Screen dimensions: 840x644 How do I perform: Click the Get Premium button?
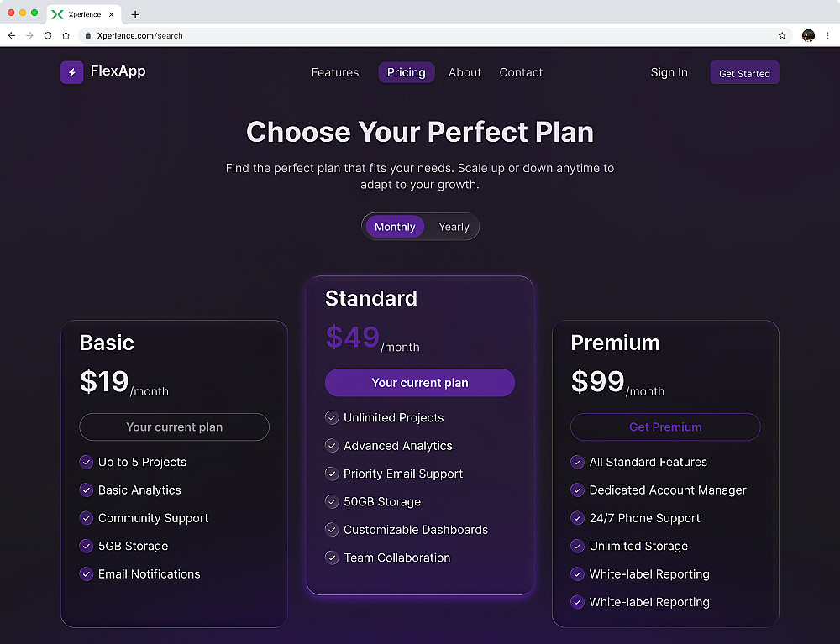tap(665, 427)
